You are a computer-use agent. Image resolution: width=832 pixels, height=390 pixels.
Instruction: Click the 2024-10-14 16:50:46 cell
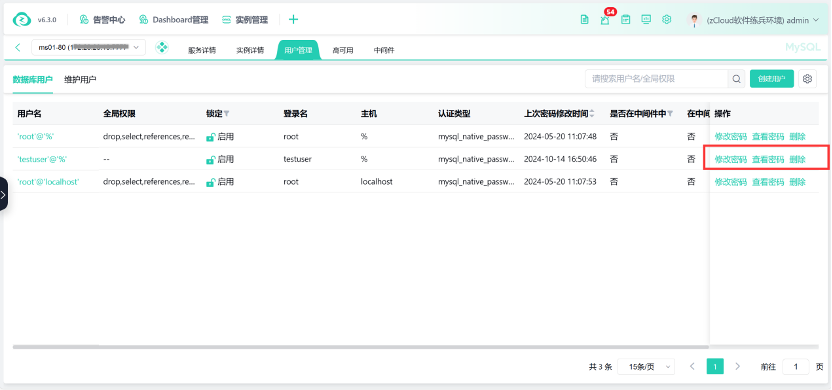(560, 159)
